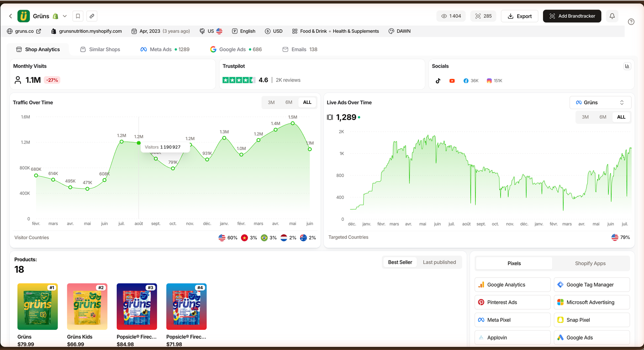Image resolution: width=644 pixels, height=350 pixels.
Task: Click Add Brandtracker button
Action: tap(572, 16)
